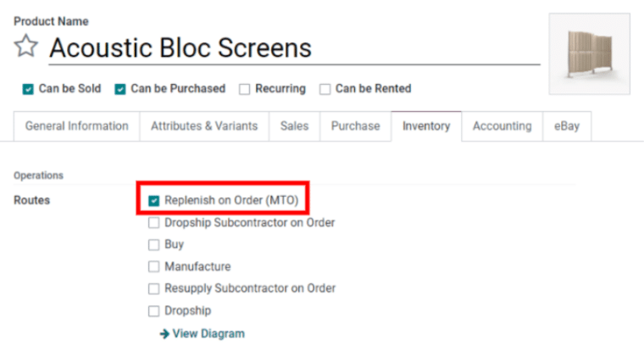Enable Resupply Subcontractor on Order route
The image size is (644, 363).
point(153,288)
